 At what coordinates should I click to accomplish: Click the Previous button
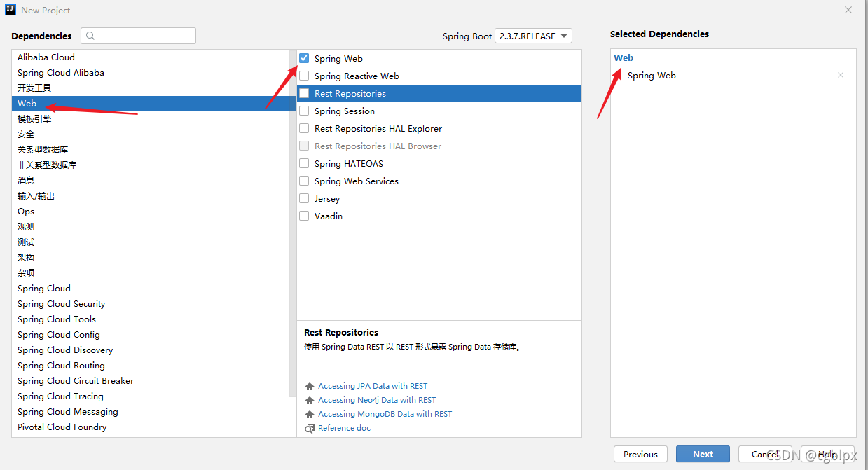[x=640, y=454]
